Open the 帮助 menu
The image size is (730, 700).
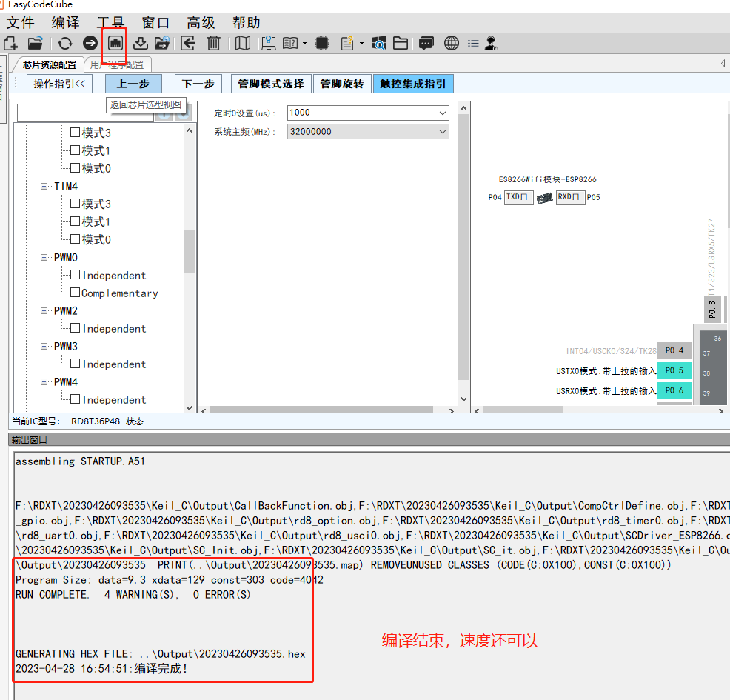click(x=247, y=22)
